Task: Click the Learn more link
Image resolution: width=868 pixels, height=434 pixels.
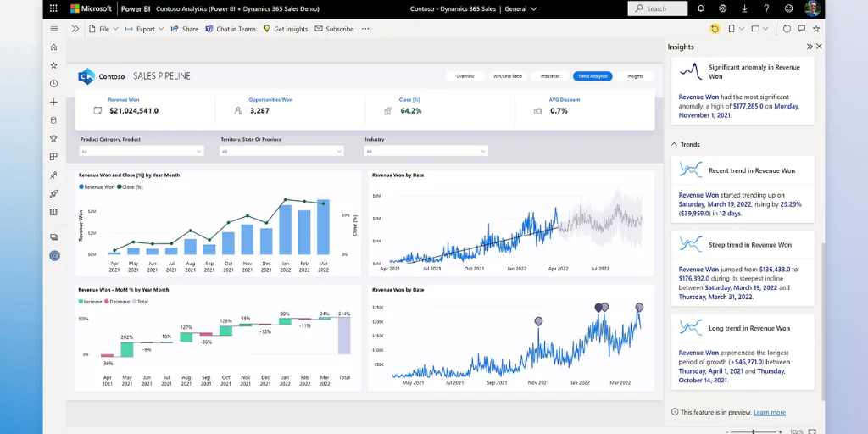Action: tap(770, 413)
